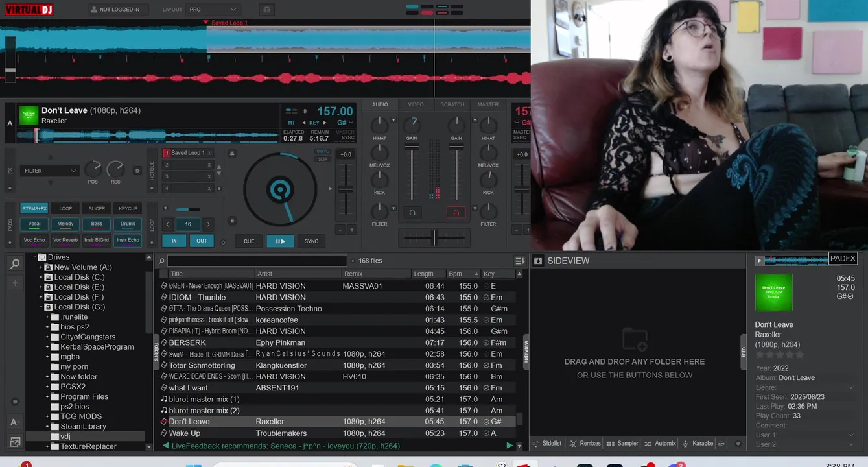Image resolution: width=868 pixels, height=467 pixels.
Task: Open the Karaoke sideview
Action: (698, 444)
